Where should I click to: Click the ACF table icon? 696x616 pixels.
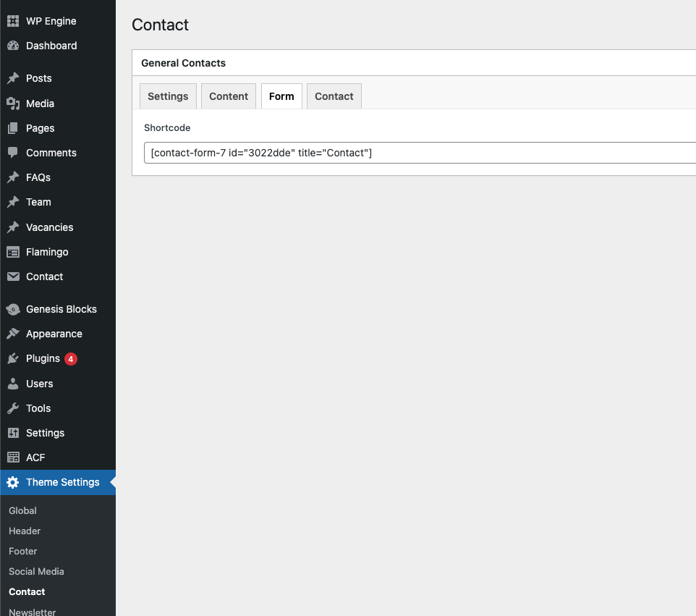point(13,457)
